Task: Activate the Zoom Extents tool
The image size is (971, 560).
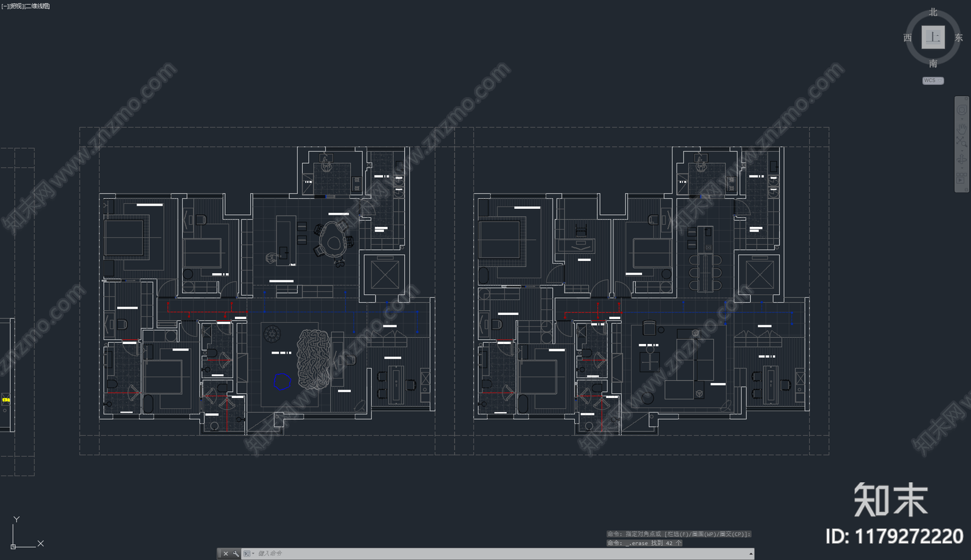Action: pyautogui.click(x=962, y=142)
